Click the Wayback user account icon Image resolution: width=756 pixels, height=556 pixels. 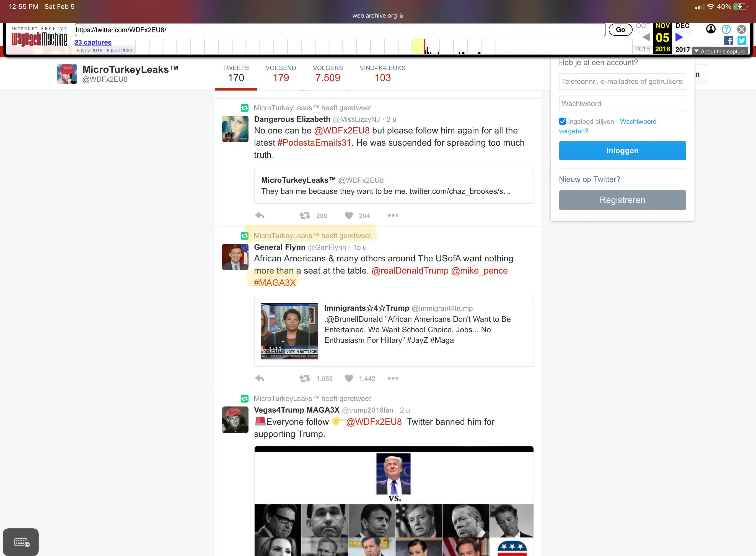pos(711,29)
